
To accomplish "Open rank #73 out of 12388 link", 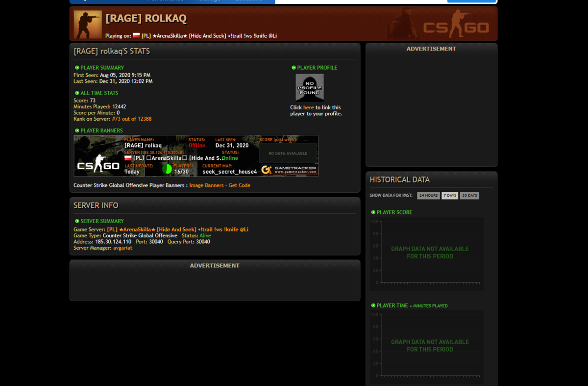I will [x=132, y=119].
